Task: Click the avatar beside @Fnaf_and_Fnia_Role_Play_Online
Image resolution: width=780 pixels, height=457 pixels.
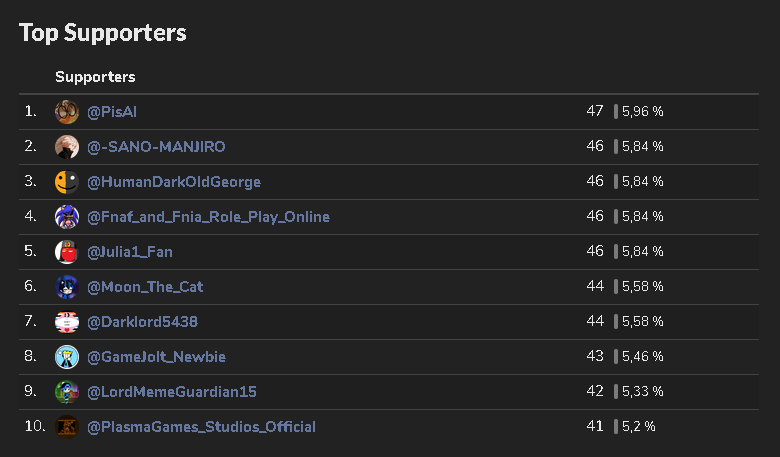Action: tap(67, 217)
